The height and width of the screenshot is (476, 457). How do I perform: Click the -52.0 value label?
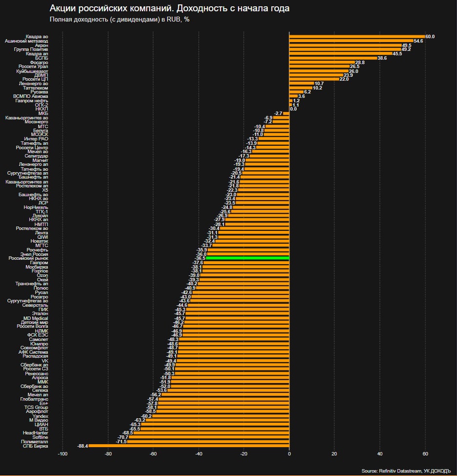(165, 386)
